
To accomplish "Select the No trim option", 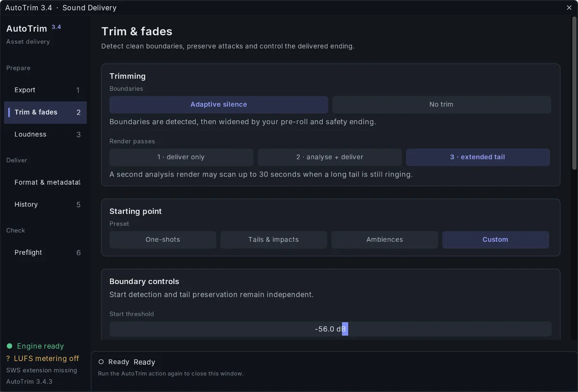I will pos(441,105).
